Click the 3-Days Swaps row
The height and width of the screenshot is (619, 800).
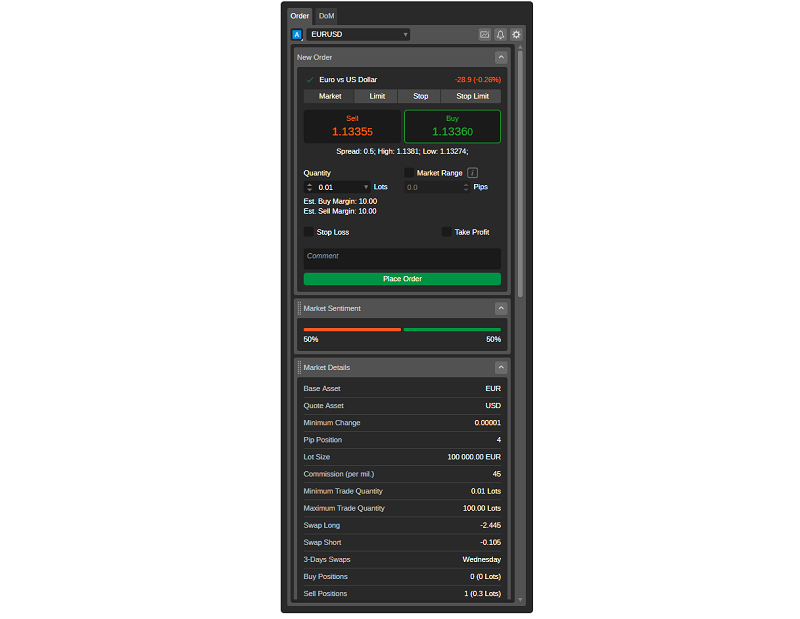point(402,560)
